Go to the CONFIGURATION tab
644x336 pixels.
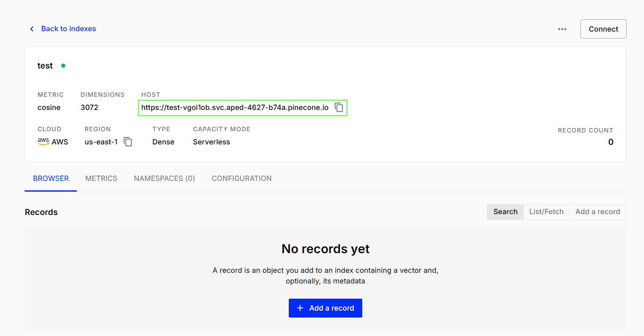tap(241, 178)
